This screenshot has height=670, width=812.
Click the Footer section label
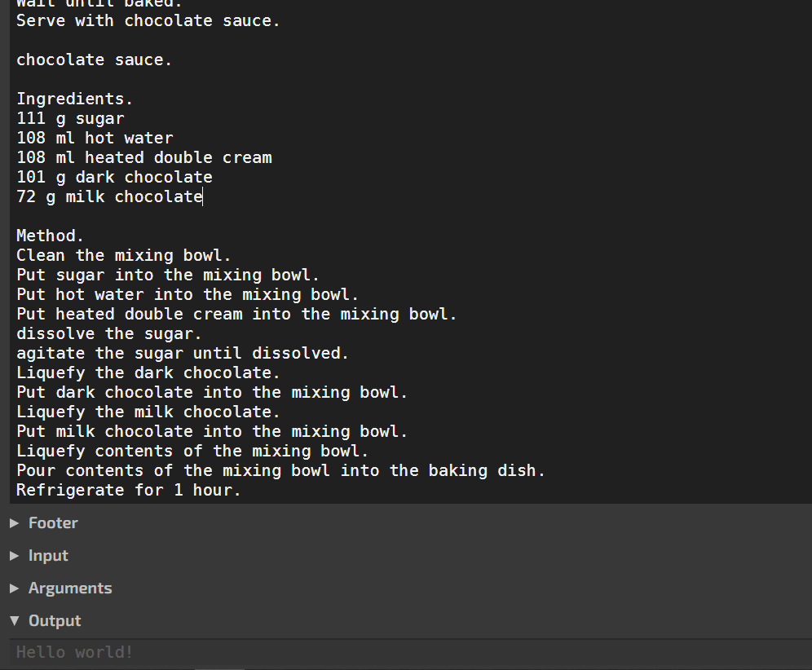pyautogui.click(x=52, y=522)
